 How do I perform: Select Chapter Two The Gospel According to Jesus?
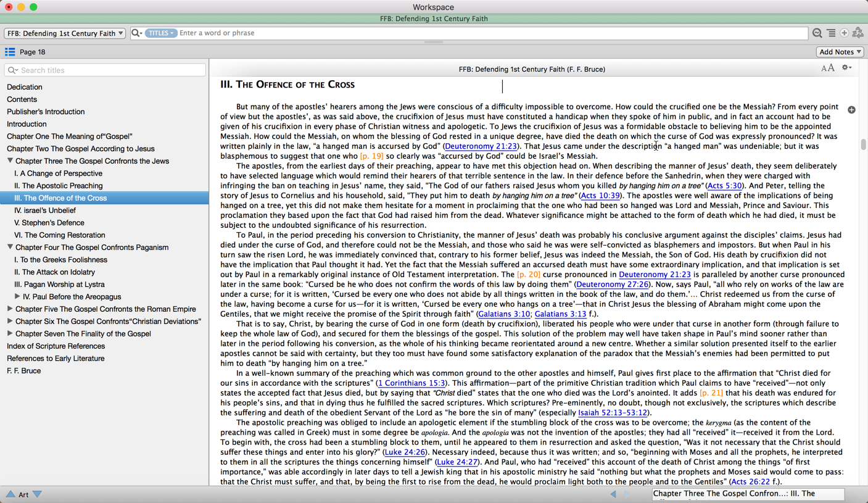tap(81, 149)
